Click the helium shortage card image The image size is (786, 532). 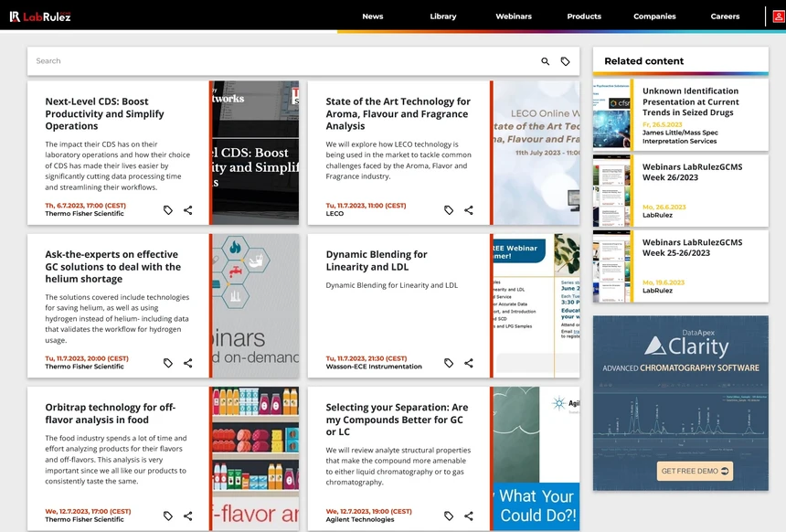(256, 306)
